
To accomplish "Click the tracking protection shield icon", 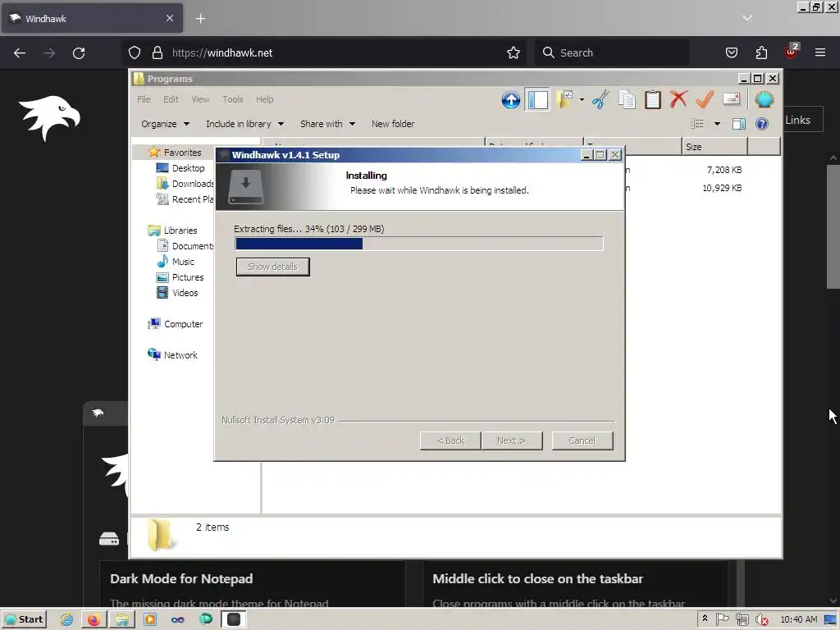I will pyautogui.click(x=135, y=52).
